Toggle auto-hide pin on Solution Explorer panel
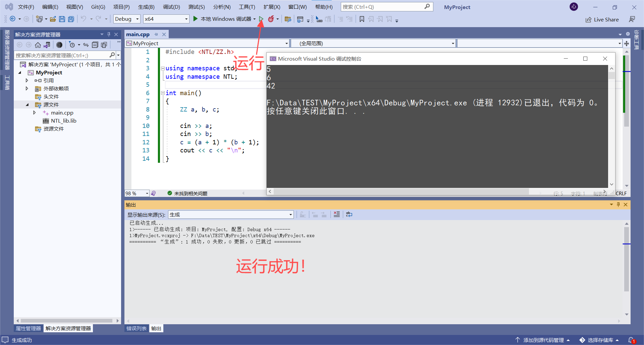Screen dimensions: 644x345 (x=109, y=34)
